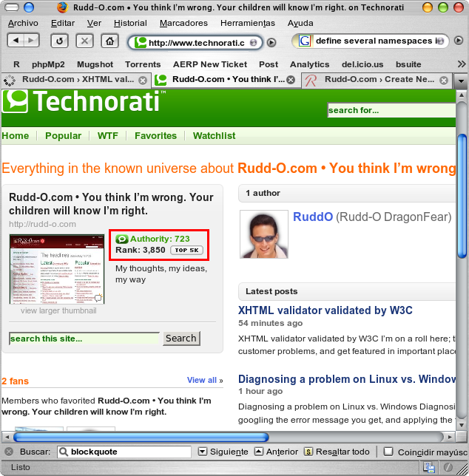Click the horizontal scrollbar thumb
This screenshot has height=476, width=469.
point(141,437)
